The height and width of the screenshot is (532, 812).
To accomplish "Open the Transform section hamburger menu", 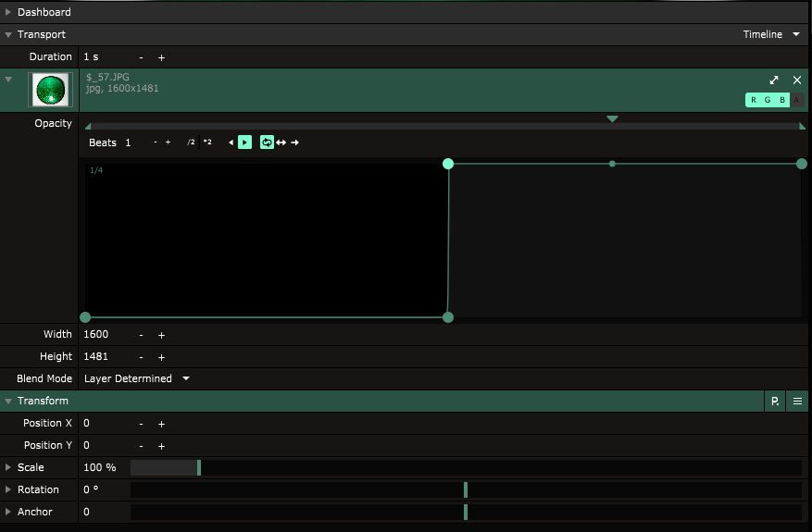I will tap(797, 402).
